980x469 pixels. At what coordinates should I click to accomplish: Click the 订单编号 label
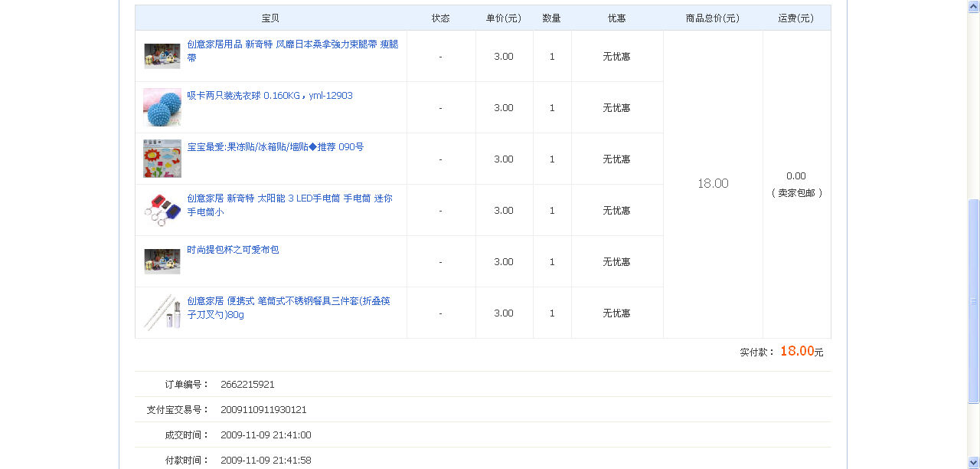[187, 385]
